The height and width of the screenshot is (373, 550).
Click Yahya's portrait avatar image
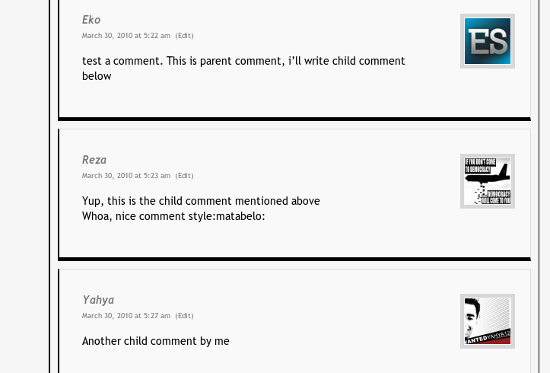point(487,321)
